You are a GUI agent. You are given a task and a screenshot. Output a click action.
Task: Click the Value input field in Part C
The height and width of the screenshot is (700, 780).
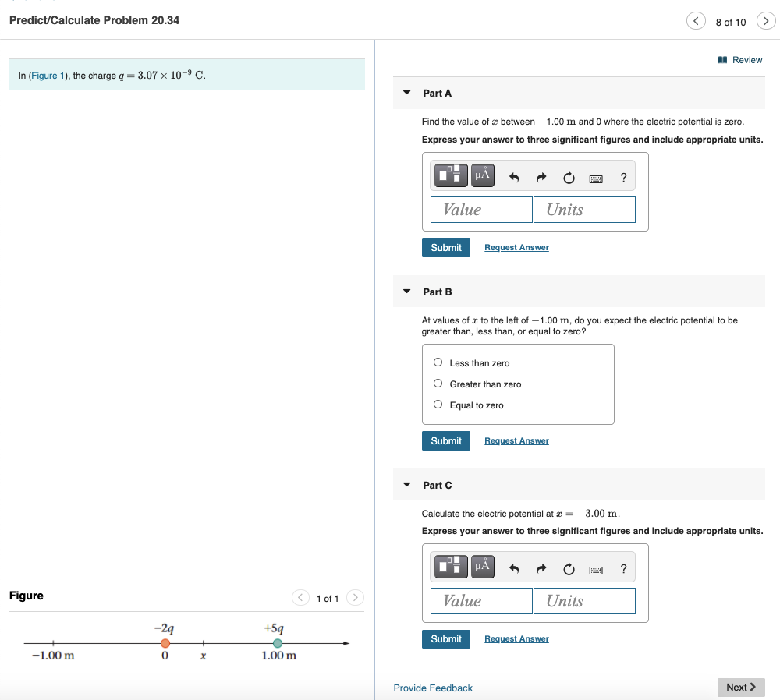tap(481, 600)
